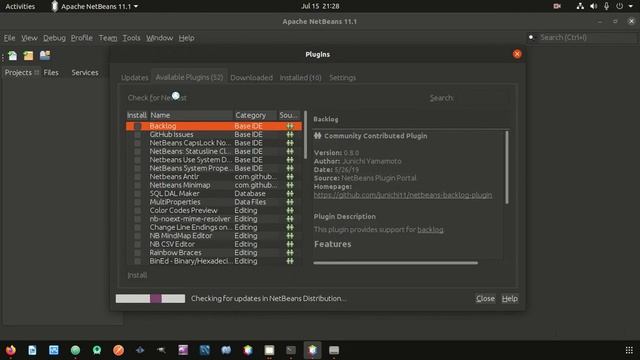The image size is (640, 360).
Task: Tick the install checkbox for Color Codes Preview
Action: point(138,211)
